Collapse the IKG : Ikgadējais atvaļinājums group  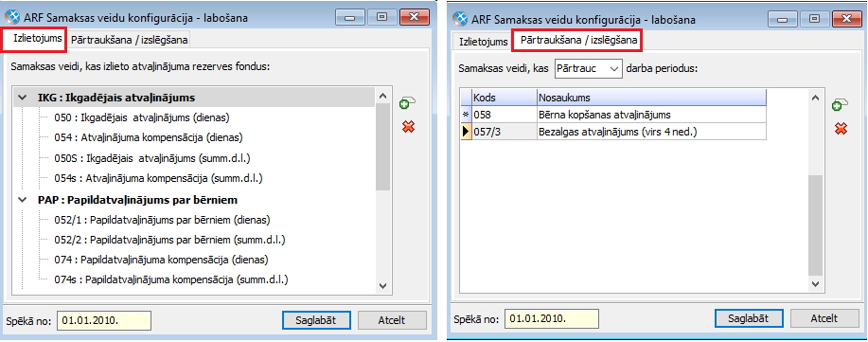(x=22, y=98)
